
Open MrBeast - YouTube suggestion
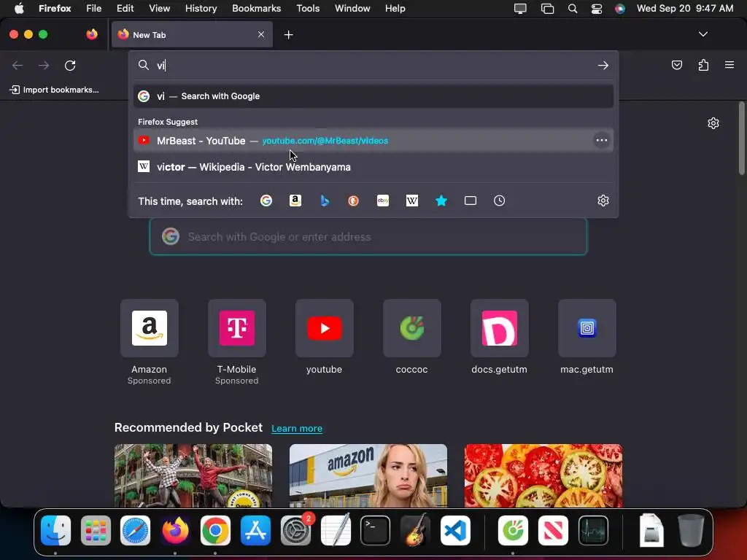click(x=373, y=141)
